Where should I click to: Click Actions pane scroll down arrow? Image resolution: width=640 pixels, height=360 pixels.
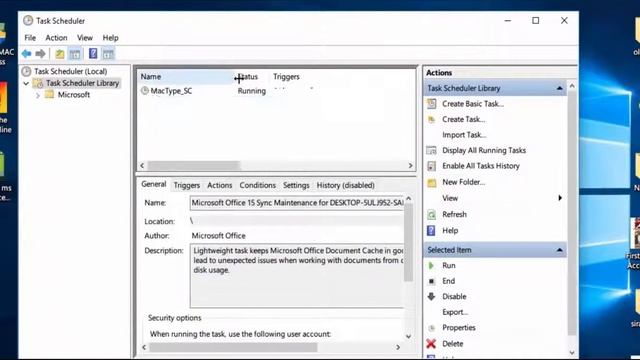click(572, 353)
